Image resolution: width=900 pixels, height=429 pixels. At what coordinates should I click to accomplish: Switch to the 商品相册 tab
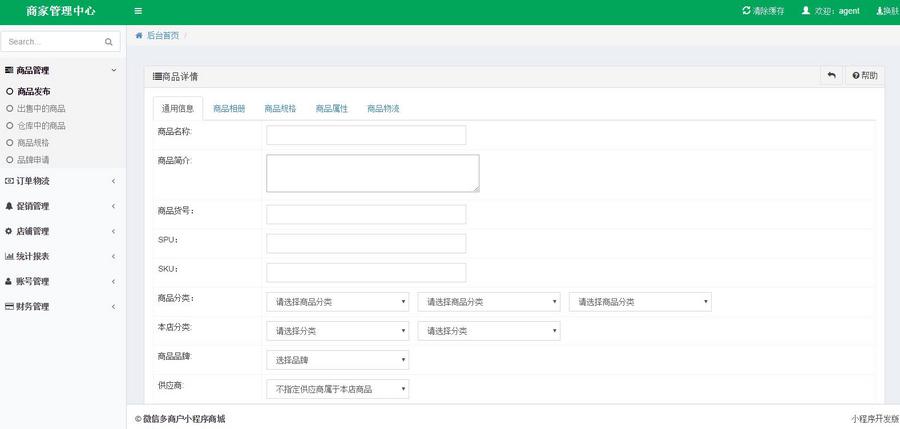click(229, 109)
